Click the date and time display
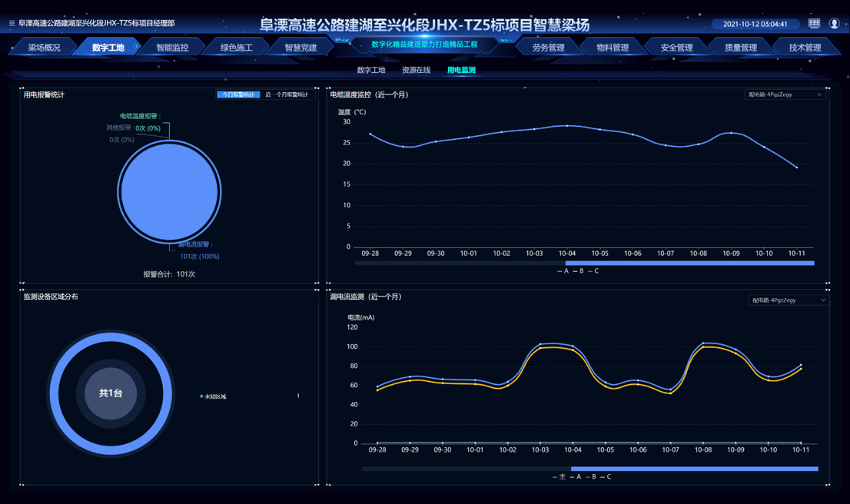The image size is (850, 504). [x=755, y=24]
